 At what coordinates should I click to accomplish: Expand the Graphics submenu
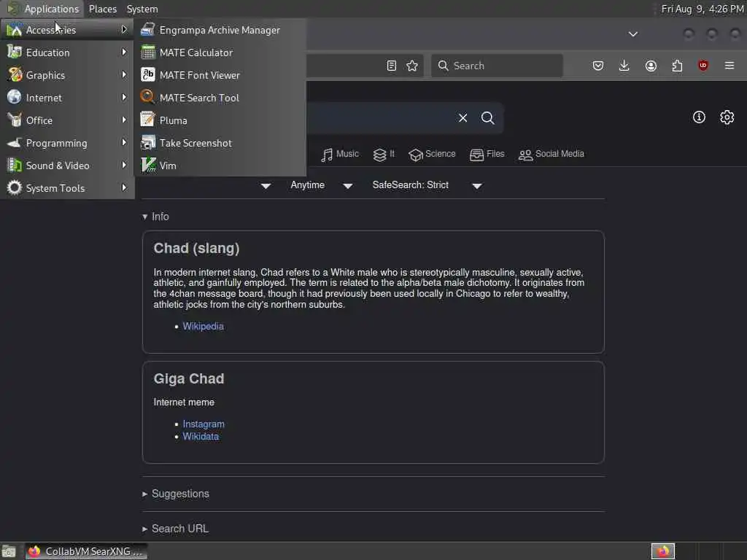67,75
